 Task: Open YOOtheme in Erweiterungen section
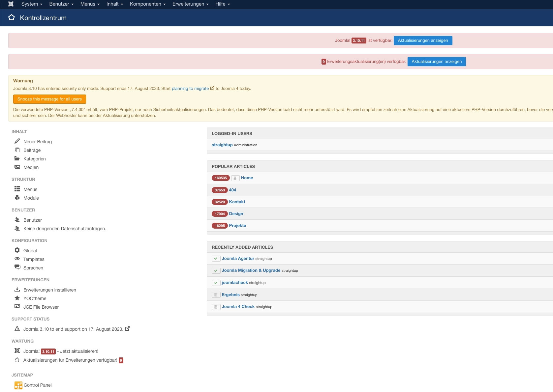[35, 298]
